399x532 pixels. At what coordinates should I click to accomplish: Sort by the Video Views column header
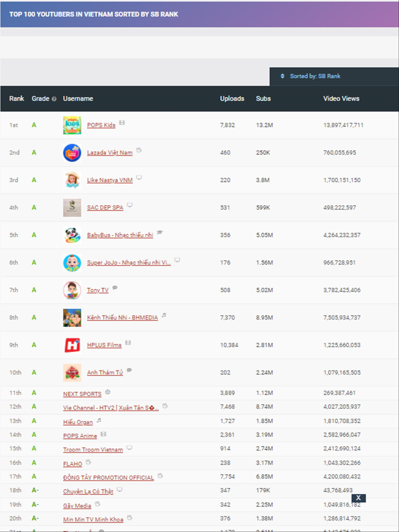(x=341, y=99)
